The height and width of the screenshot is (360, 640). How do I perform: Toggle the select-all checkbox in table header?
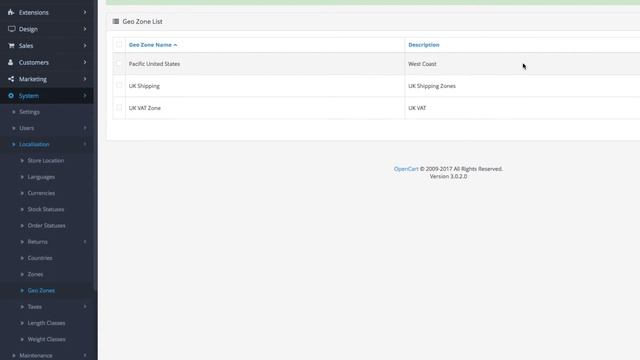click(119, 44)
